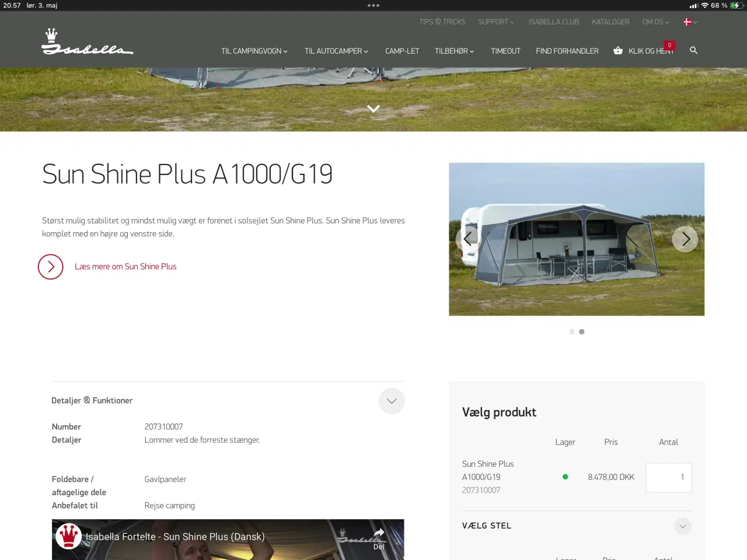Image resolution: width=747 pixels, height=560 pixels.
Task: Click the Antal quantity input field
Action: click(x=669, y=477)
